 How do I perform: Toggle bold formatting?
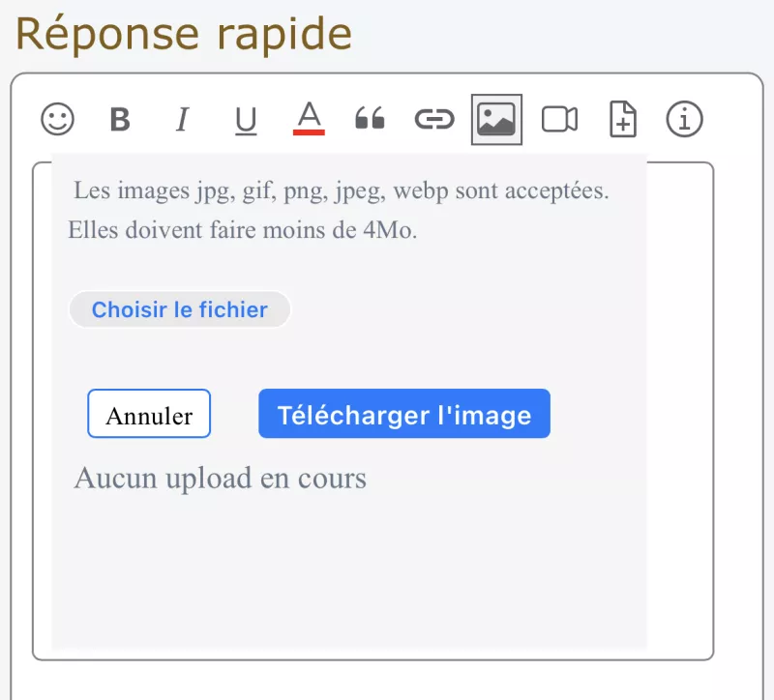point(120,119)
